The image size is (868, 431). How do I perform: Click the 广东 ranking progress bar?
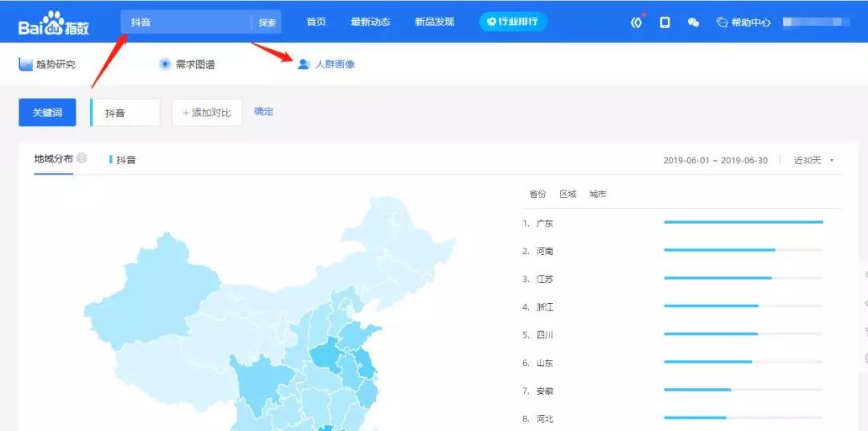[743, 222]
